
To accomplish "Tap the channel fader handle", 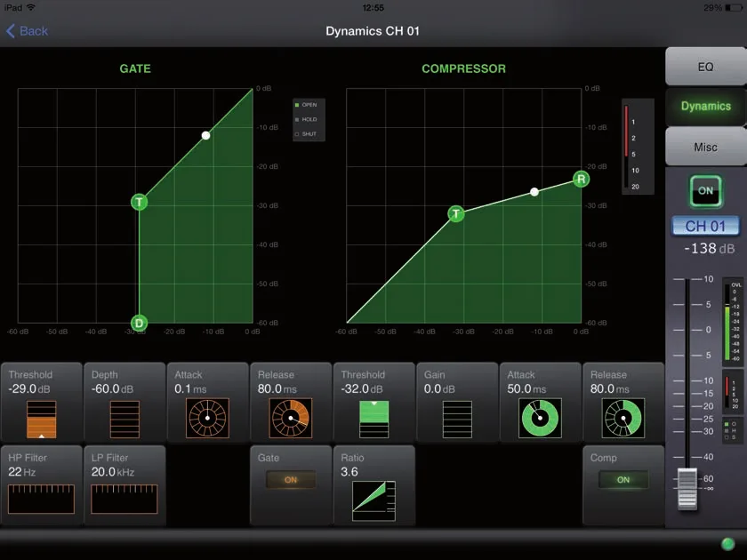I will click(687, 489).
